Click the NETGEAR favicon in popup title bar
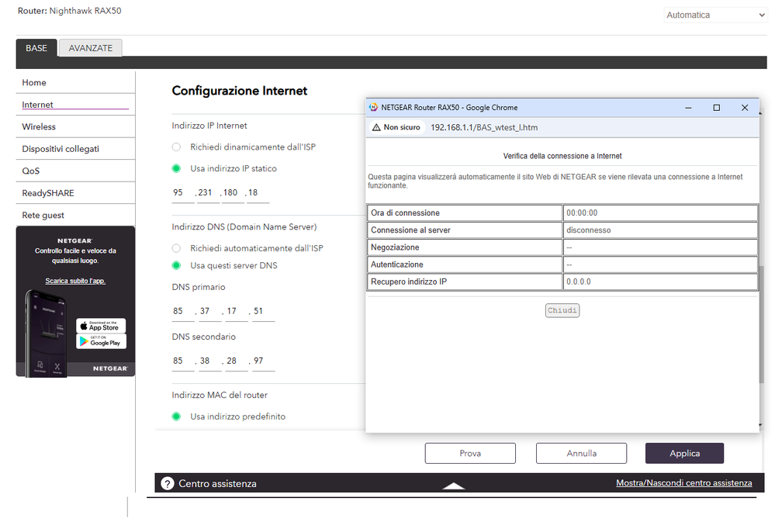Viewport: 775px width, 532px height. coord(374,107)
